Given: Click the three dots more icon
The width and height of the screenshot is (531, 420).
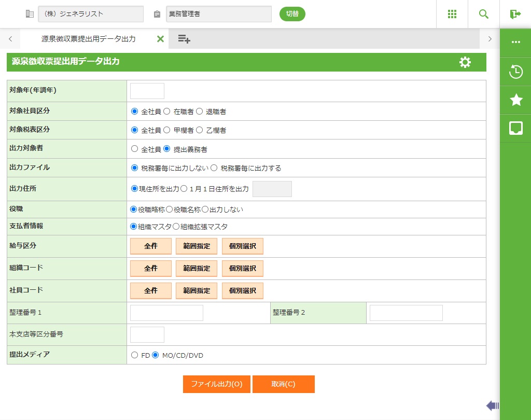Looking at the screenshot, I should [x=515, y=43].
